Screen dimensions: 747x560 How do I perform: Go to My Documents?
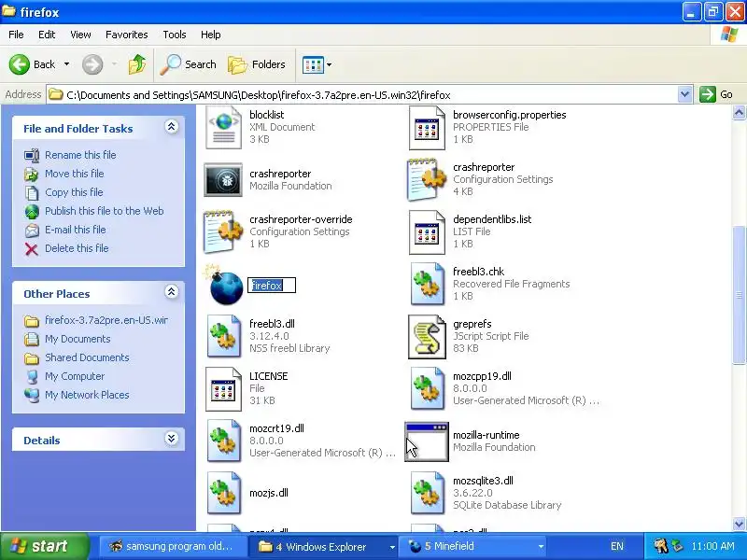point(78,339)
